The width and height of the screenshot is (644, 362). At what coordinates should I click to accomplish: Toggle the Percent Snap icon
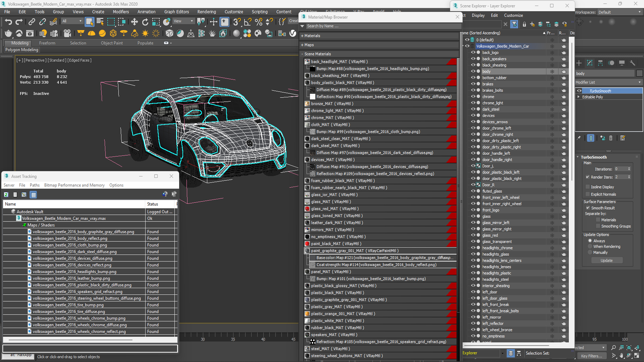click(259, 22)
